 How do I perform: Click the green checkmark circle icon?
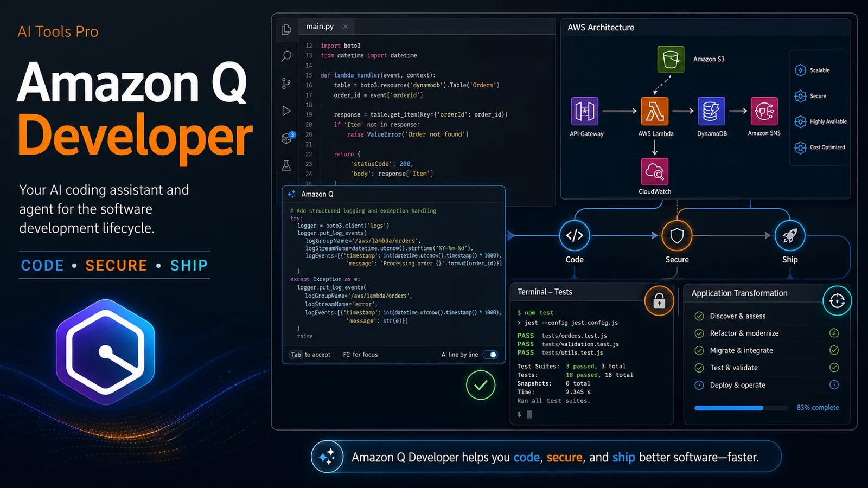481,385
